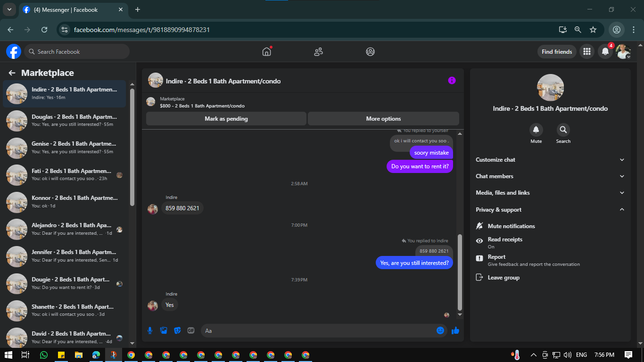The width and height of the screenshot is (644, 362).
Task: Click the Messenger | Facebook browser tab
Action: coord(74,9)
